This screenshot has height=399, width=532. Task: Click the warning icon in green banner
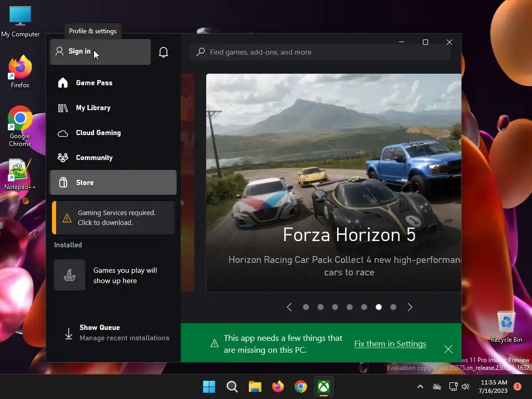(x=215, y=343)
